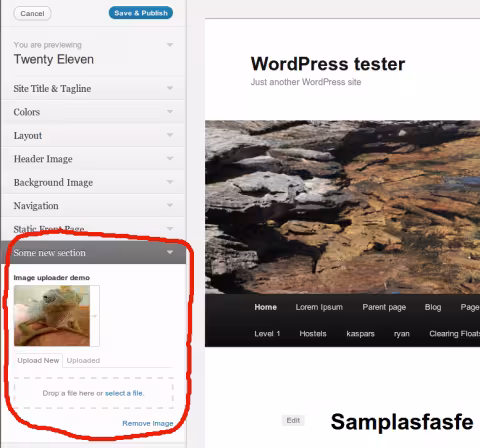The width and height of the screenshot is (480, 448).
Task: Click the Cancel button
Action: (32, 13)
